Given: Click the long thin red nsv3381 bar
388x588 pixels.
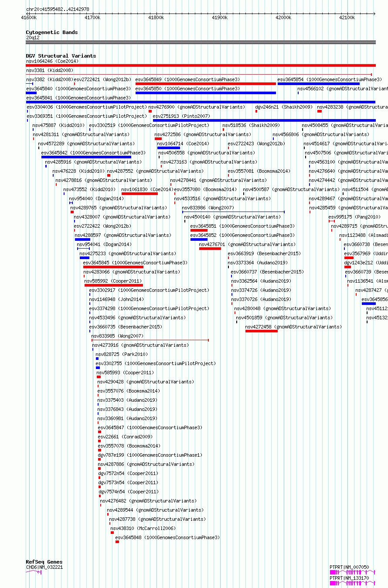Looking at the screenshot, I should tap(199, 75).
